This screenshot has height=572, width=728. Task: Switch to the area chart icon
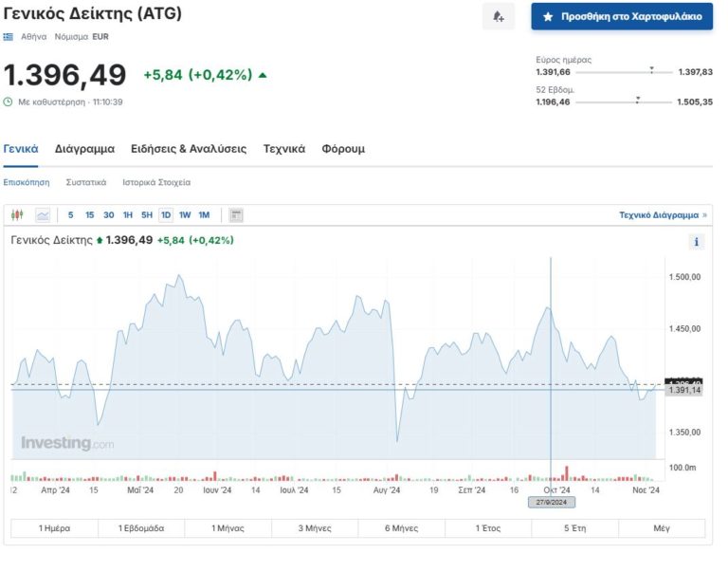click(x=43, y=215)
